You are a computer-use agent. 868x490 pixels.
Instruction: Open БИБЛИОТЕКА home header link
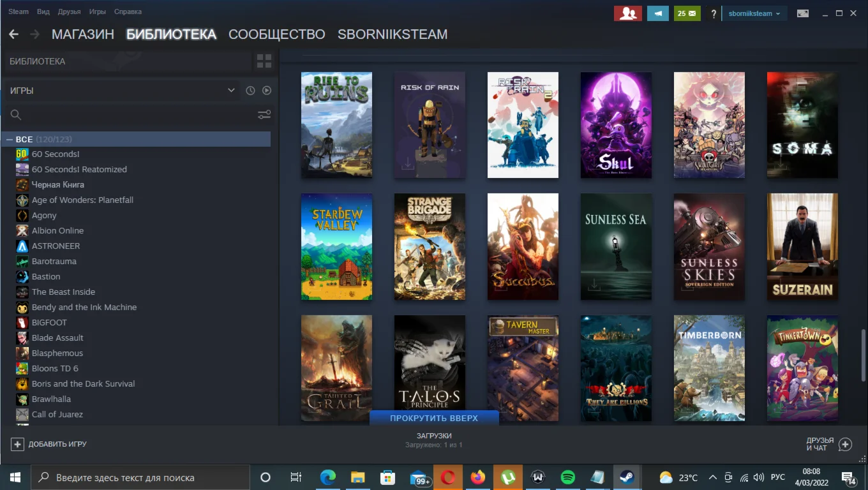pyautogui.click(x=38, y=61)
